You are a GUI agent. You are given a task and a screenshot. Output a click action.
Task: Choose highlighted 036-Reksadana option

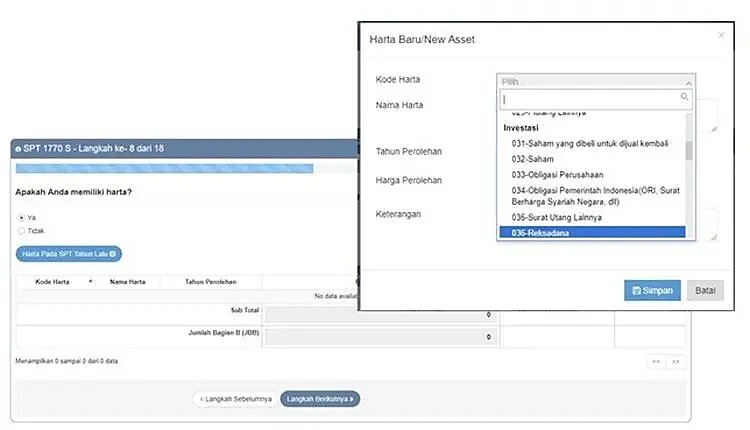[x=592, y=232]
